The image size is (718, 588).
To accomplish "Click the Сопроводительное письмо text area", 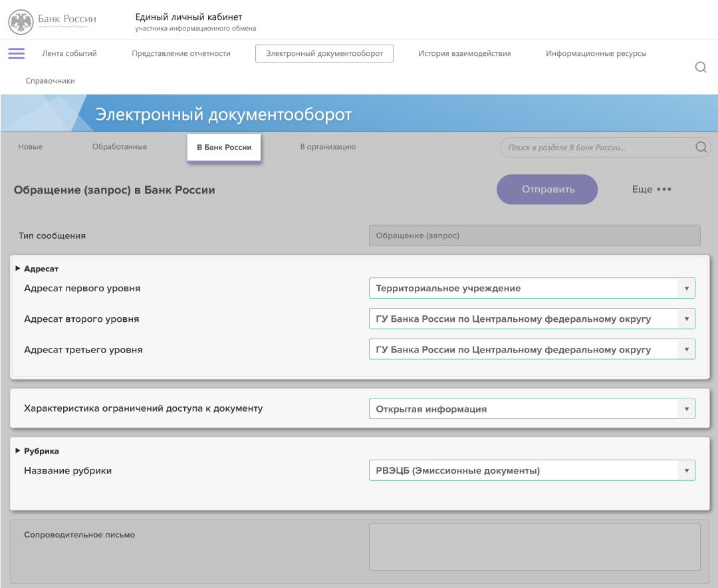I will tap(535, 547).
